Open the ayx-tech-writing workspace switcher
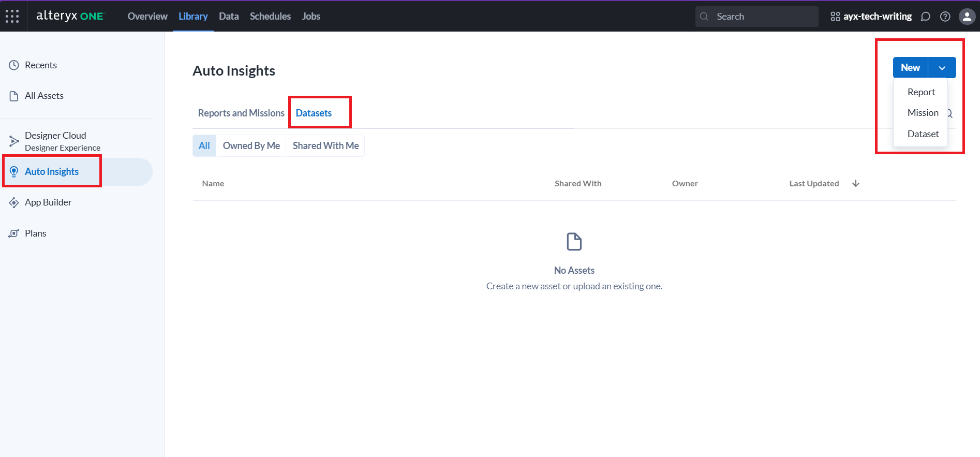The image size is (980, 457). coord(871,17)
